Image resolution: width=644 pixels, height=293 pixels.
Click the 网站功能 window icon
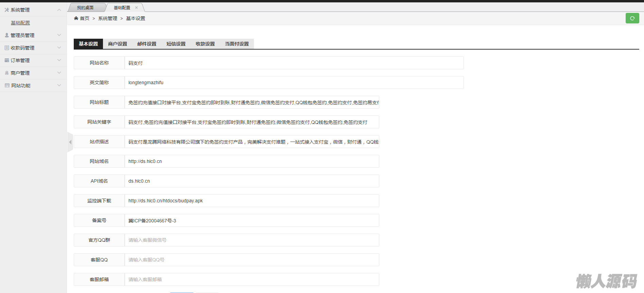(x=7, y=86)
